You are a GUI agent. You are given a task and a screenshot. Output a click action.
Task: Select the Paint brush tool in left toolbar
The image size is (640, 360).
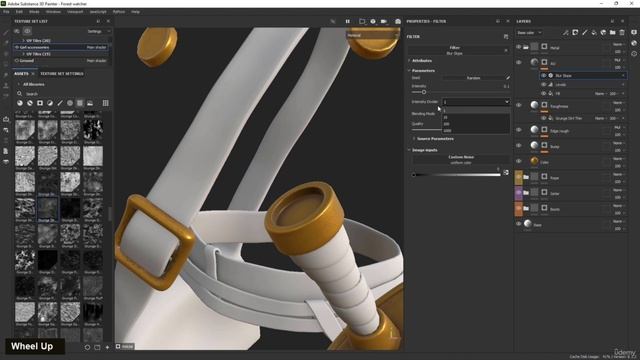[6, 33]
